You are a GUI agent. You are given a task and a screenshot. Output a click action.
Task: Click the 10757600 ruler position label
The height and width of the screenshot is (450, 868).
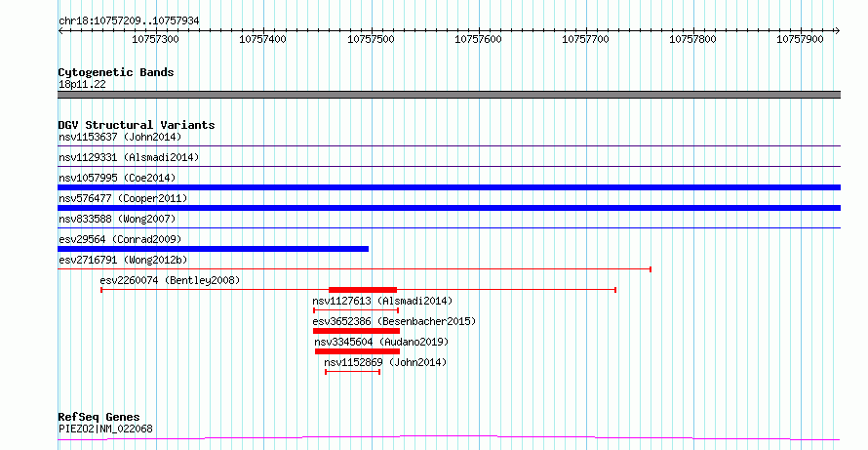(x=478, y=39)
